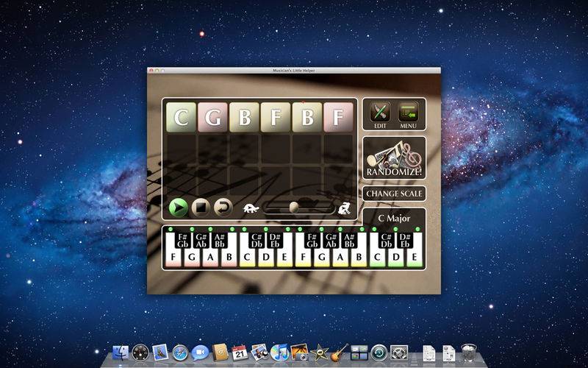Click the Randomize! music notes icon
588x368 pixels.
(x=394, y=158)
